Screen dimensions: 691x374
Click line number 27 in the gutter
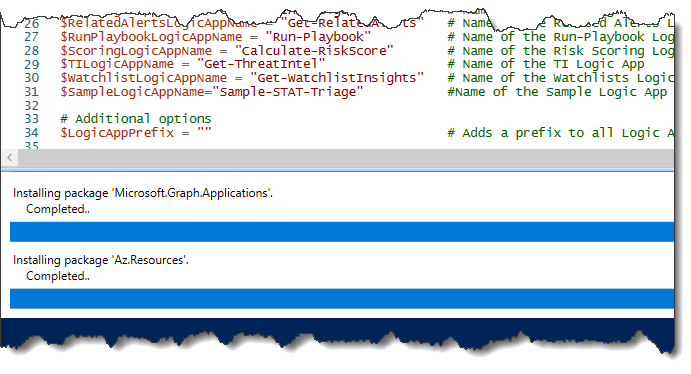coord(31,37)
